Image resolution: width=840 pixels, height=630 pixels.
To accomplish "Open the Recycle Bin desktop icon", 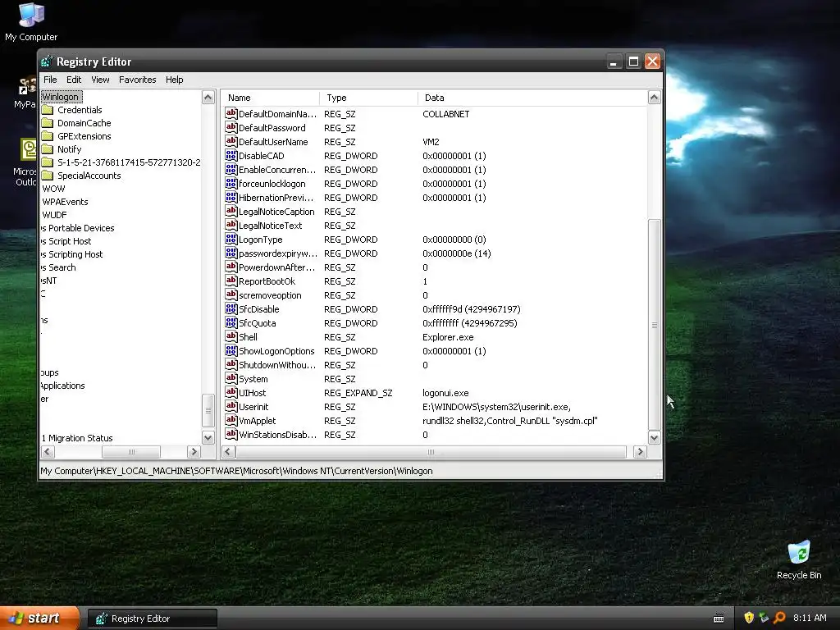I will 799,559.
